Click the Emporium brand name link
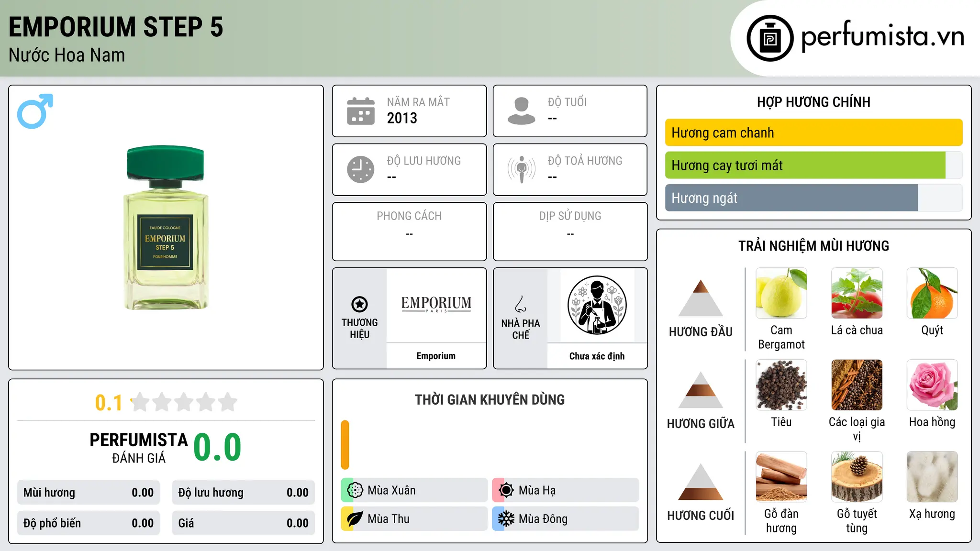Screen dimensions: 980x551 436,356
